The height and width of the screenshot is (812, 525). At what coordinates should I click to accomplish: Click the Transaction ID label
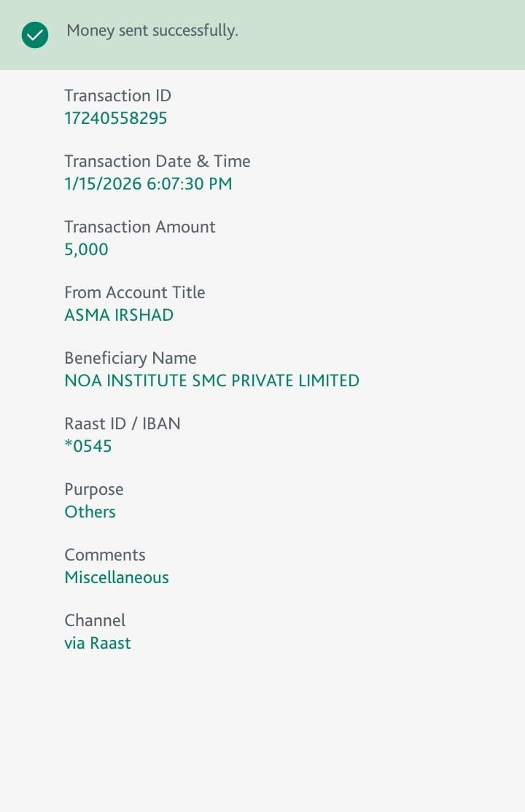117,95
